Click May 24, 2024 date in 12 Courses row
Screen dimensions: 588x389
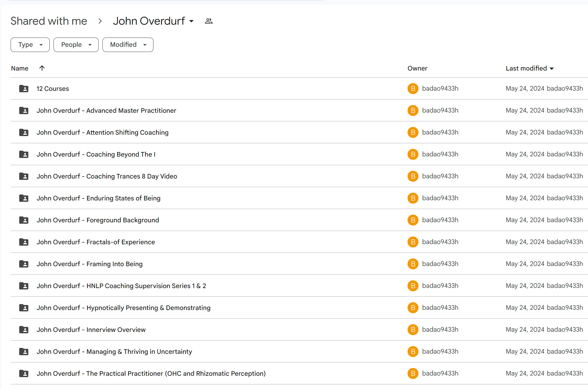click(525, 89)
